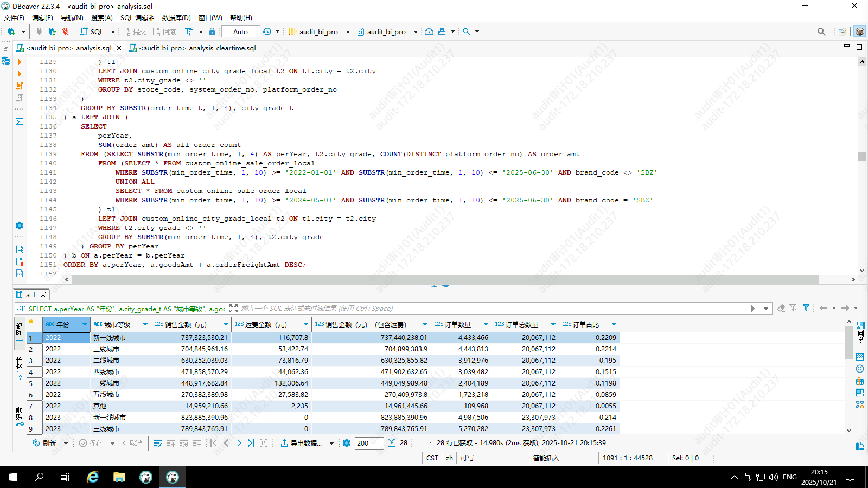Expand the refresh (刷新) options arrow

(66, 443)
